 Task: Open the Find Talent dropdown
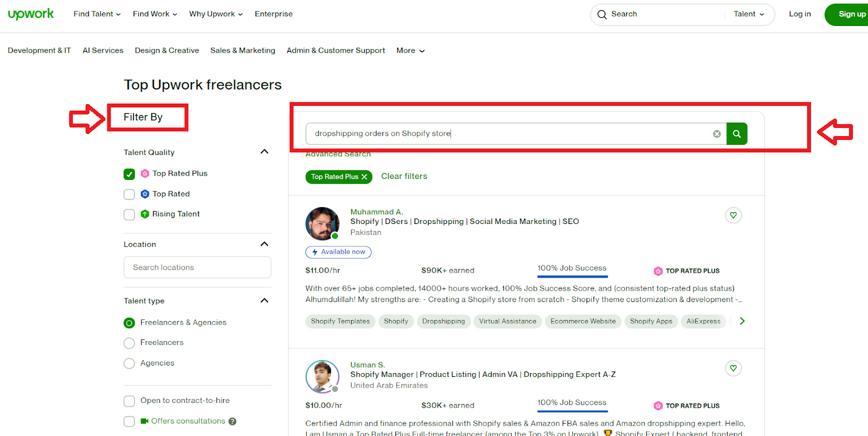pyautogui.click(x=97, y=14)
